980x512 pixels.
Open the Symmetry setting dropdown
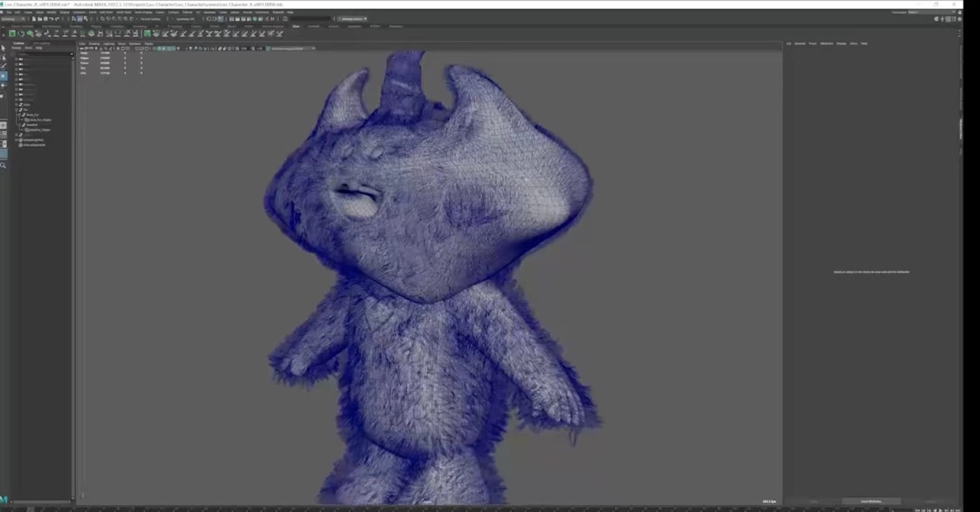pyautogui.click(x=185, y=19)
